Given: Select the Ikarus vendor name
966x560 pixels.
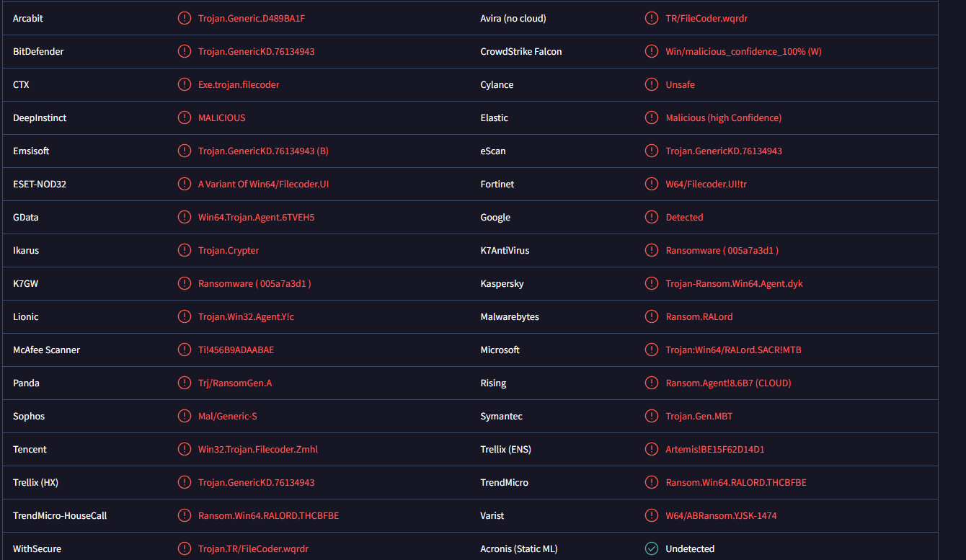Looking at the screenshot, I should point(26,250).
